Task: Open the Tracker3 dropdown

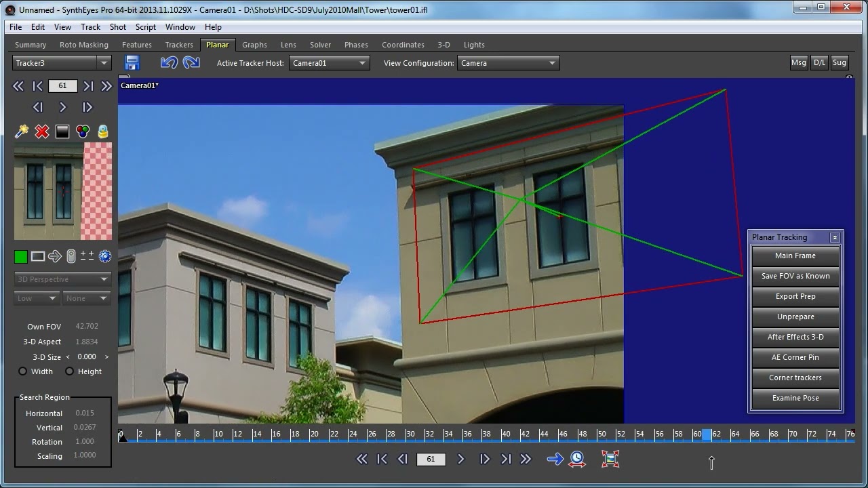Action: [62, 63]
